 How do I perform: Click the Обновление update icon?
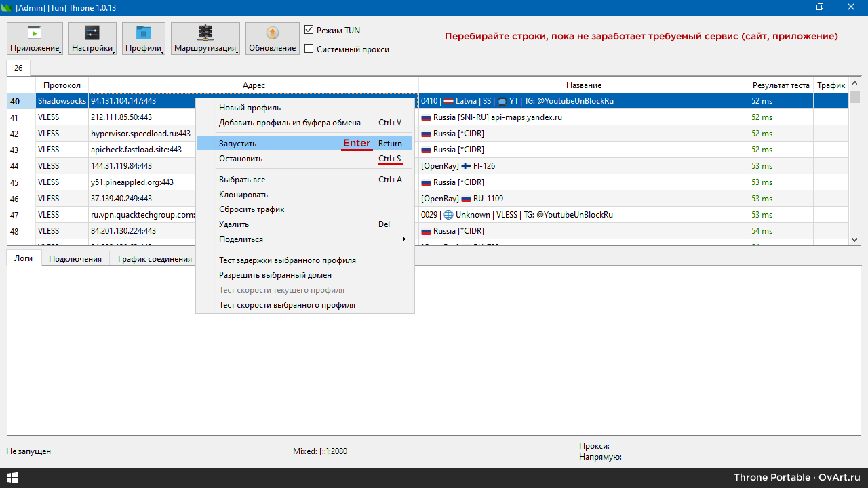pos(272,33)
